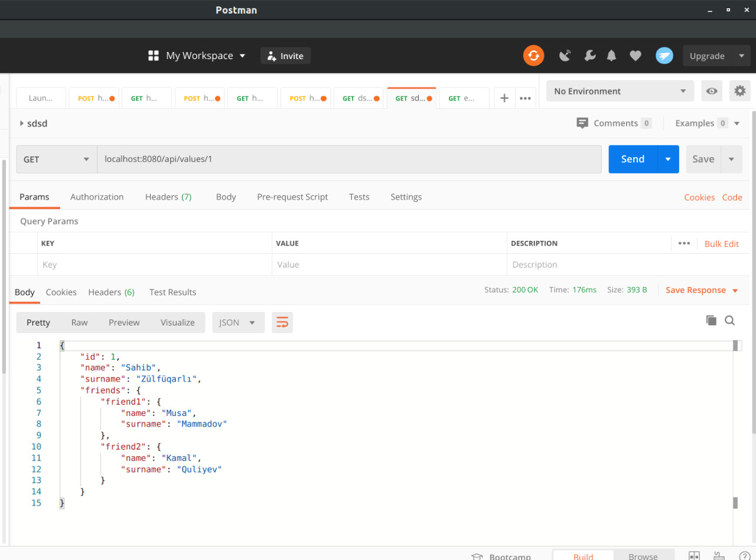The image size is (756, 560).
Task: Switch to the GET e... request tab
Action: click(464, 98)
